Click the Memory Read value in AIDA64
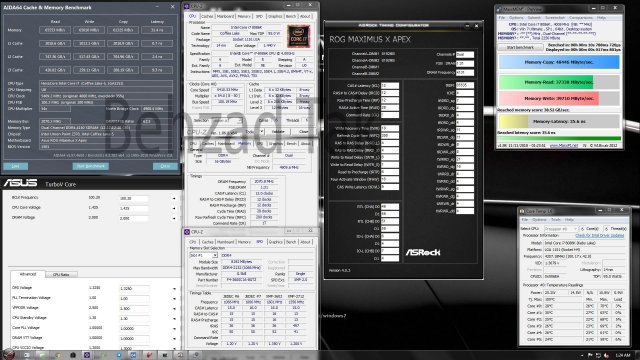 [55, 30]
